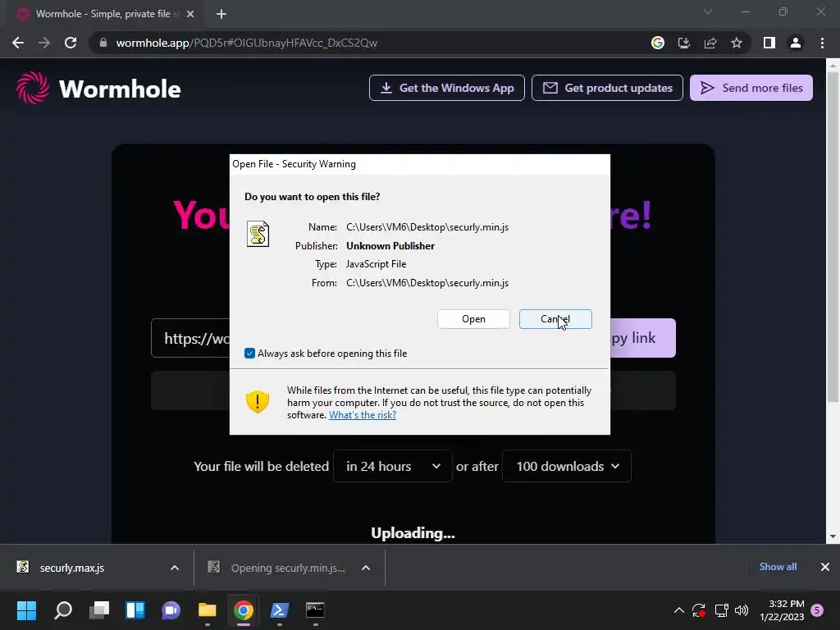The height and width of the screenshot is (630, 840).
Task: Click the Wormhole spiral logo icon
Action: (x=33, y=88)
